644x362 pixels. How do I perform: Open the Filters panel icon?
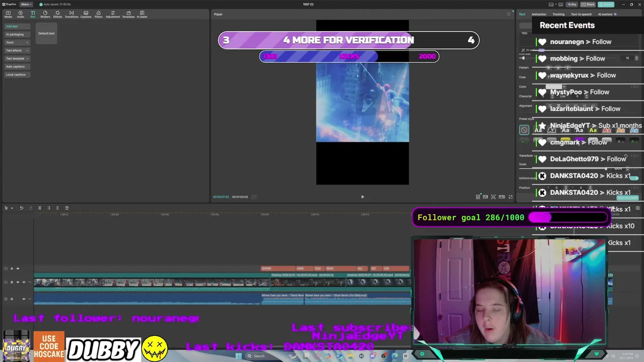(x=99, y=14)
